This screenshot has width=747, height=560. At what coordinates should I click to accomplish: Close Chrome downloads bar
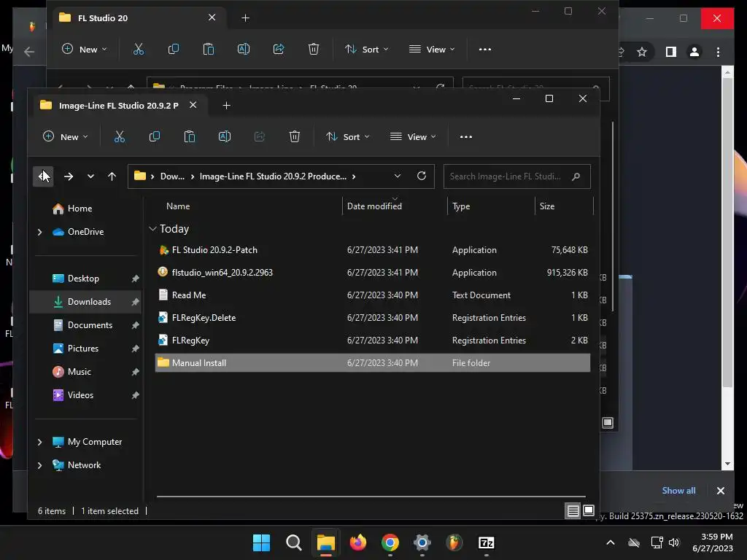720,491
